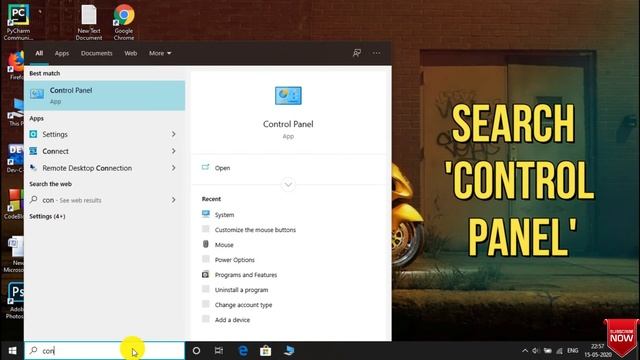Click the Mouse recent item icon

point(206,244)
